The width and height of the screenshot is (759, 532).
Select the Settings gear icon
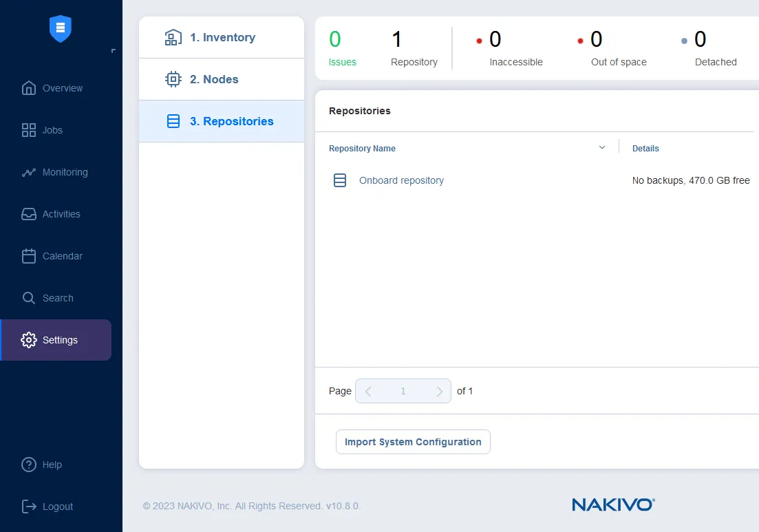[x=29, y=340]
